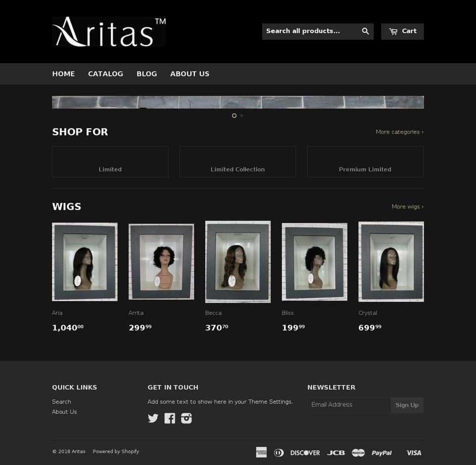Focus the Email Address newsletter field
The width and height of the screenshot is (476, 465).
coord(349,405)
